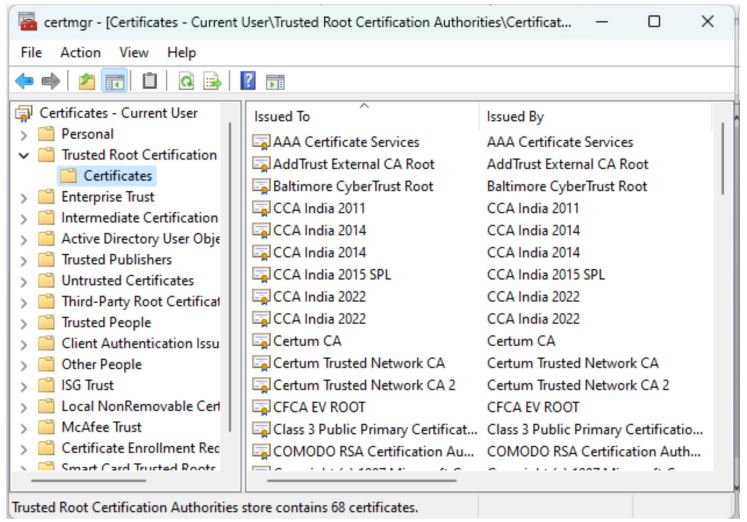Screen dimensions: 747x522
Task: Expand the Third-Party Root Certification node
Action: [24, 302]
